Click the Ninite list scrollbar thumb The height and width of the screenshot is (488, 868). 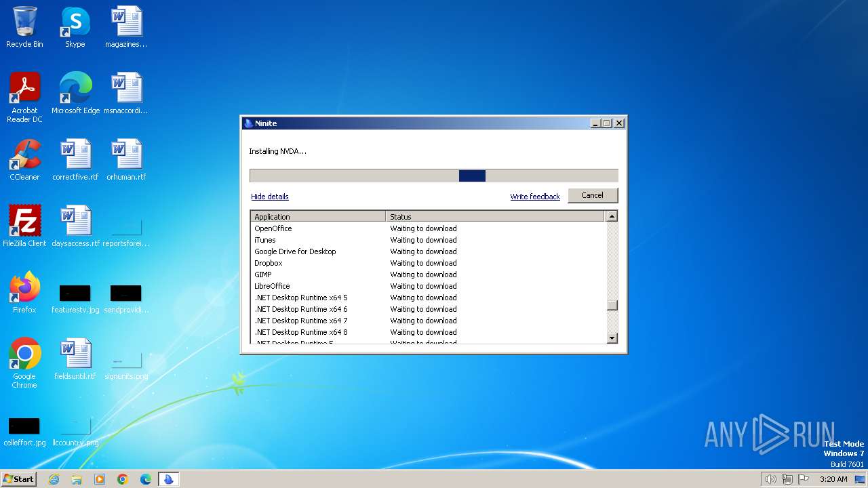coord(612,305)
